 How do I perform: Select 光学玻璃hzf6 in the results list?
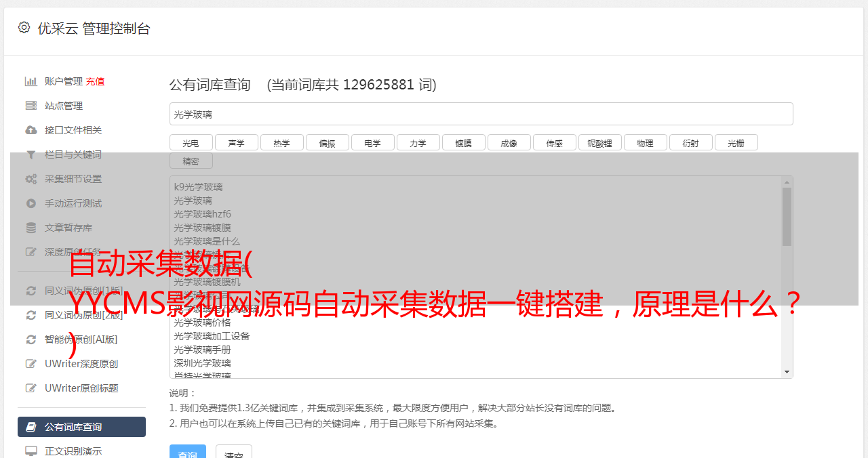coord(203,214)
